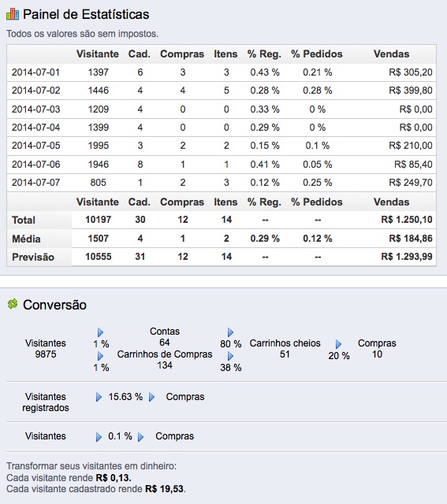
Task: Click the Conversão heading
Action: click(x=54, y=305)
